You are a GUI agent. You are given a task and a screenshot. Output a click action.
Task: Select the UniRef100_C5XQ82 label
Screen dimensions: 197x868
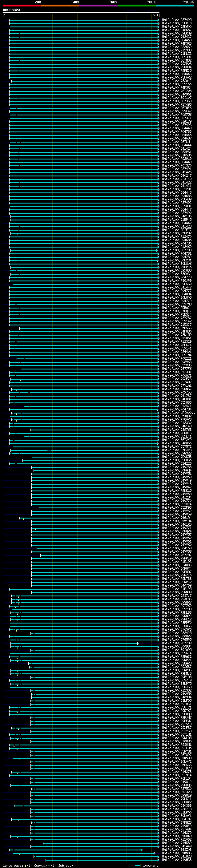coord(177,416)
